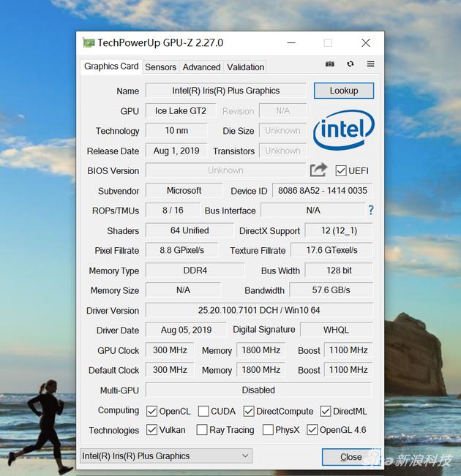Click the Device ID value field
The height and width of the screenshot is (476, 461).
(323, 191)
